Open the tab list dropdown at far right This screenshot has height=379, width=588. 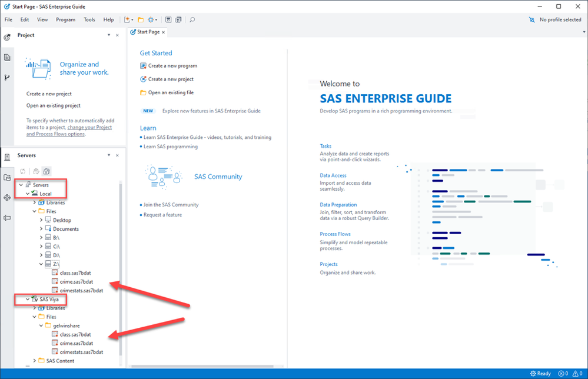(584, 32)
